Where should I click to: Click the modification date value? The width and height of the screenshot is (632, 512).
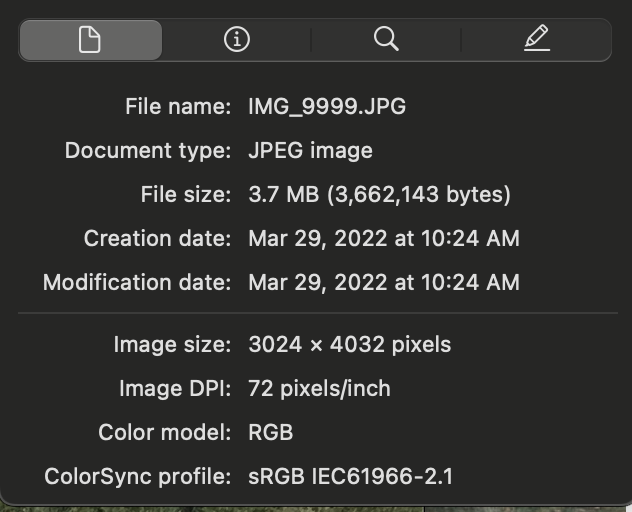383,283
